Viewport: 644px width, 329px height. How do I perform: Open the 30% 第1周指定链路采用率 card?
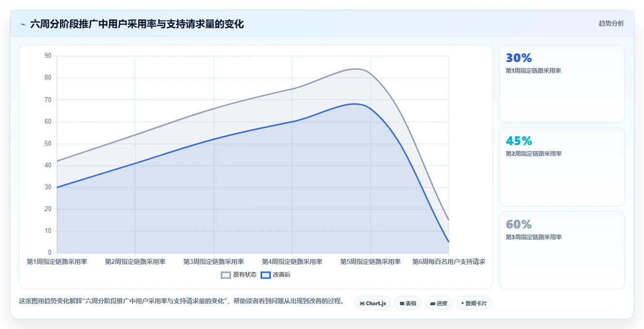click(562, 83)
